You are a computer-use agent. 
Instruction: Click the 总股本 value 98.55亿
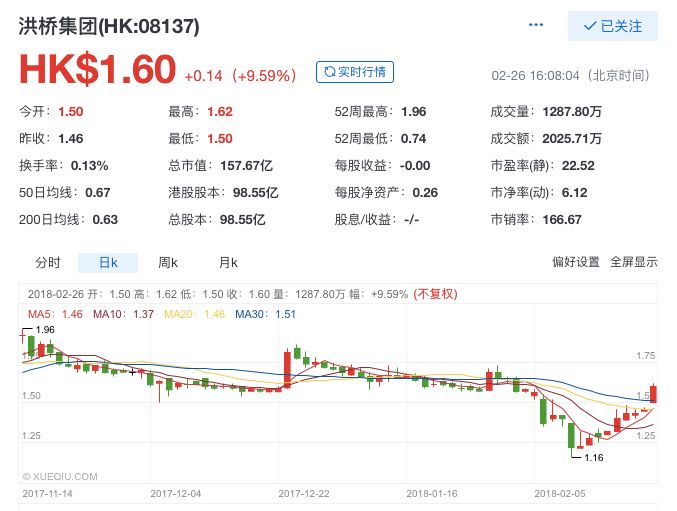pyautogui.click(x=243, y=220)
